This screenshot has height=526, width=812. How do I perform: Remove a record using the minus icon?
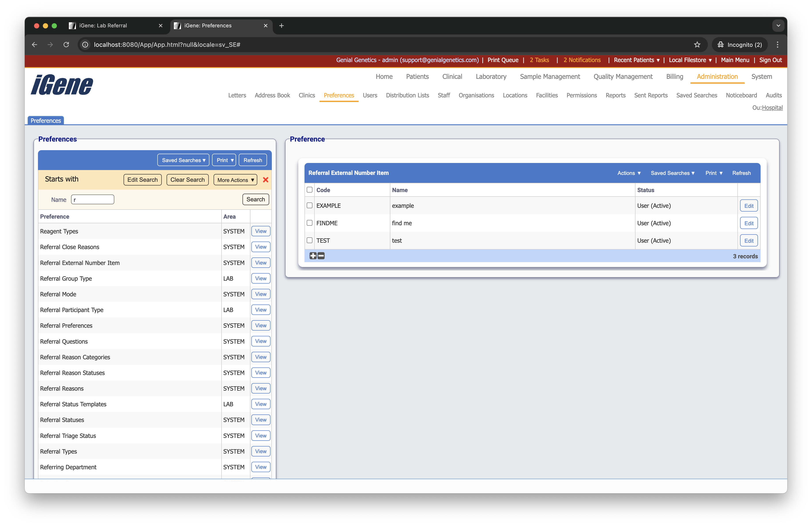(x=321, y=256)
